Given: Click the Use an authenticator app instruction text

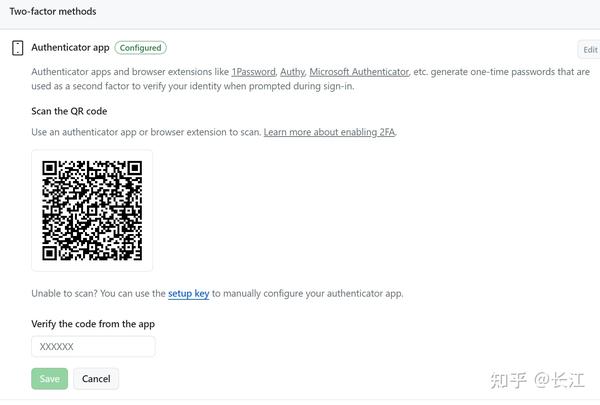Looking at the screenshot, I should 145,132.
